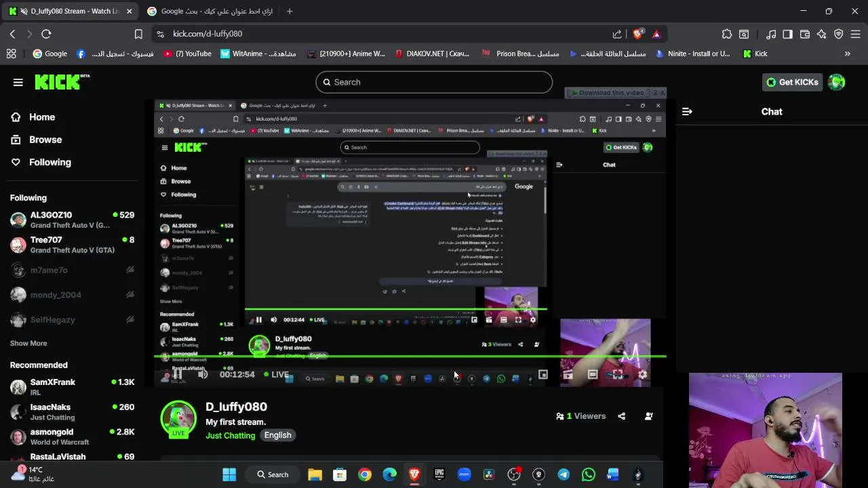
Task: Open the Kick hamburger sidebar menu
Action: click(18, 82)
